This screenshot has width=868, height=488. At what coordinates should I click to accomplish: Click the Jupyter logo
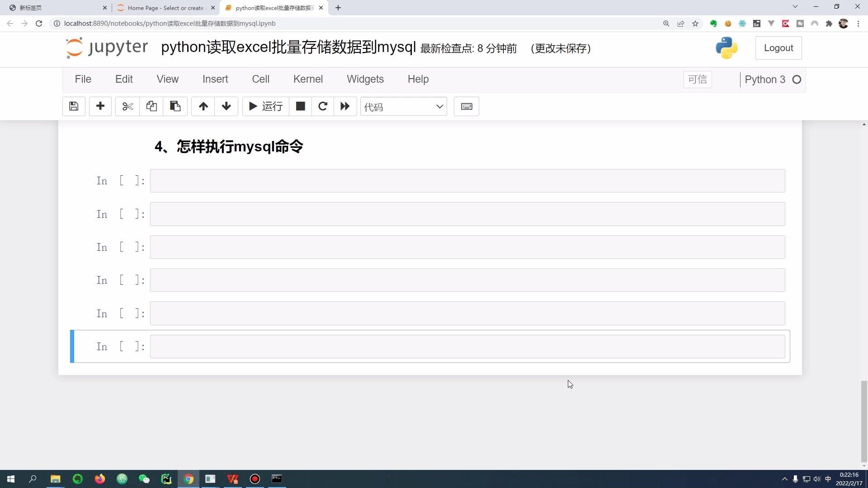106,47
